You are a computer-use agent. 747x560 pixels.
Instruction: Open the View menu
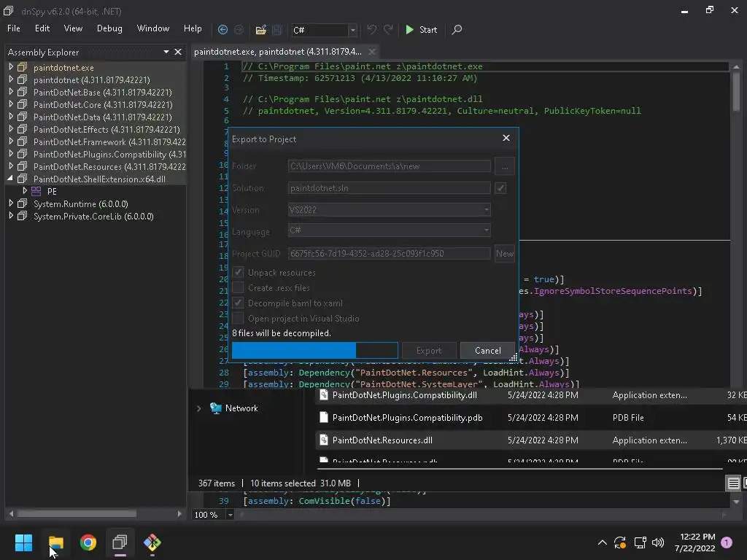pos(74,28)
